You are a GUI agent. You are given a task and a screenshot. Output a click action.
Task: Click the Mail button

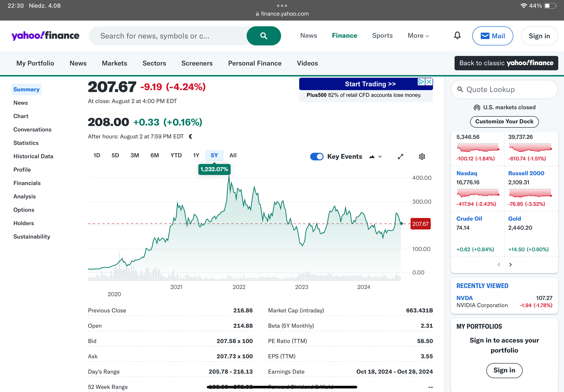click(492, 36)
